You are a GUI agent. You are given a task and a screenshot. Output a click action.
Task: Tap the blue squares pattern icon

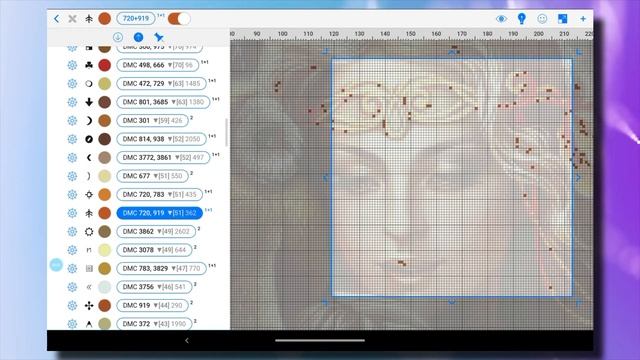tap(562, 18)
